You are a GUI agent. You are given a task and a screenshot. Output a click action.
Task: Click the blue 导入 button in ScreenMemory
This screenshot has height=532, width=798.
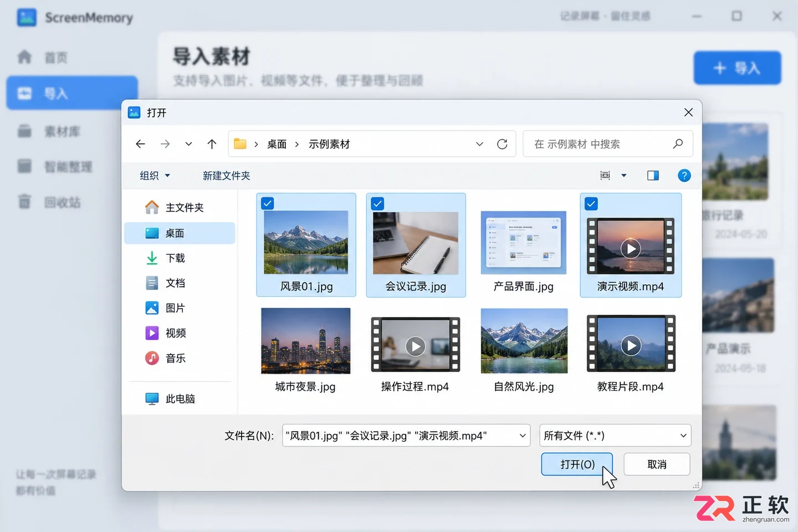coord(737,68)
